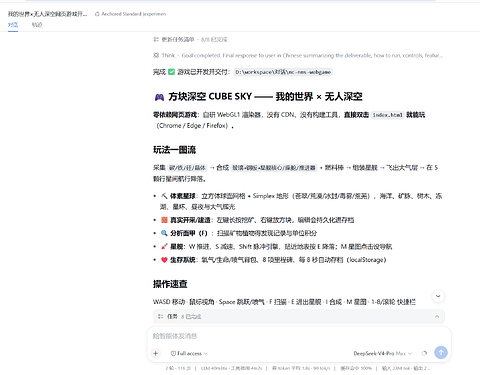This screenshot has width=480, height=375.
Task: Click the index.html inline code chip
Action: 388,115
